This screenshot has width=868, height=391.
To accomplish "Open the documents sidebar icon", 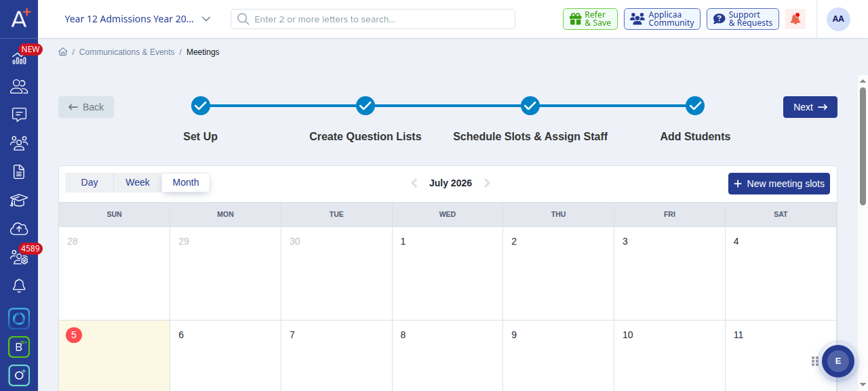I will [x=19, y=171].
